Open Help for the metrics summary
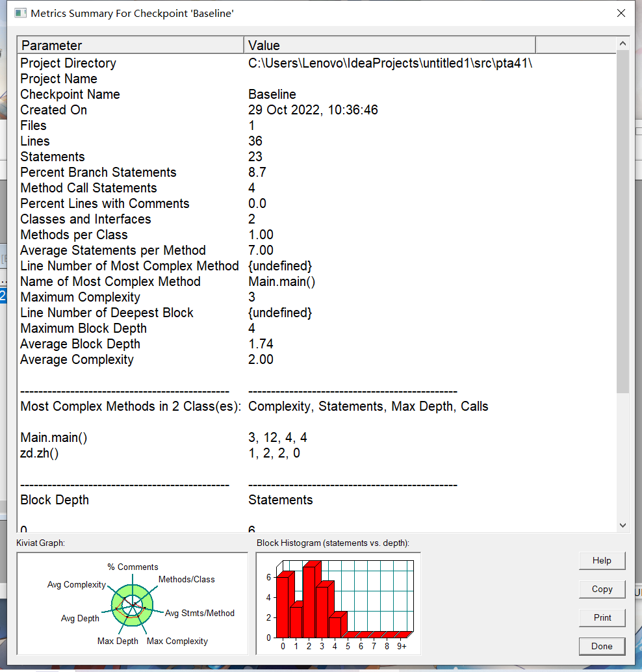The image size is (642, 672). 602,561
